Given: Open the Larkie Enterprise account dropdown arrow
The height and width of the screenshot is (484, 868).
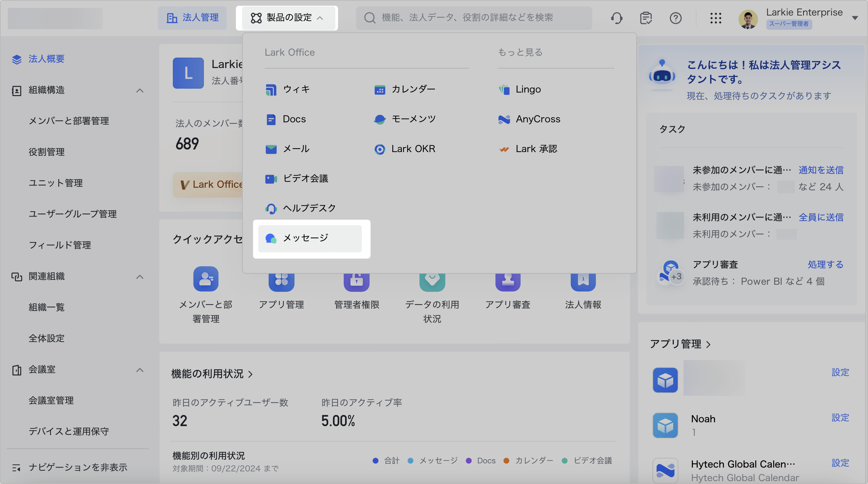Looking at the screenshot, I should 855,18.
